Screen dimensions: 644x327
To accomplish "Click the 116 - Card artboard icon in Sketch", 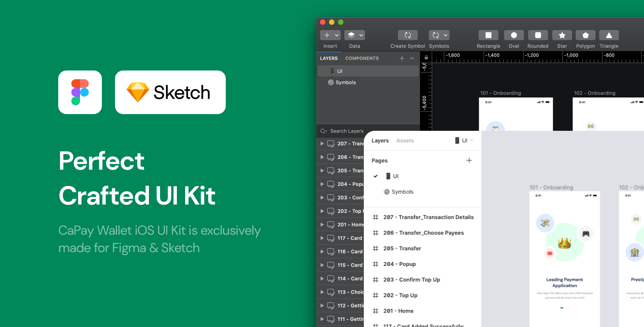I will point(331,252).
